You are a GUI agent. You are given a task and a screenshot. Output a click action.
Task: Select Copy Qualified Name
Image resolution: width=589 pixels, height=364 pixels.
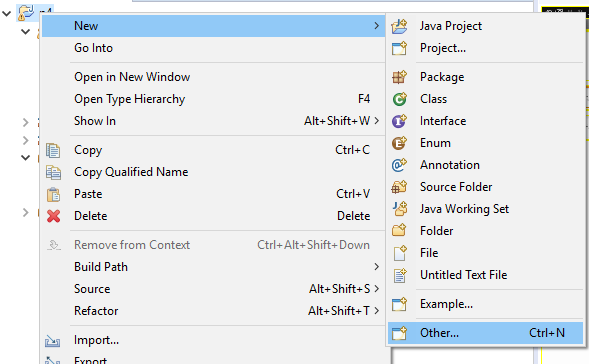[x=213, y=172]
